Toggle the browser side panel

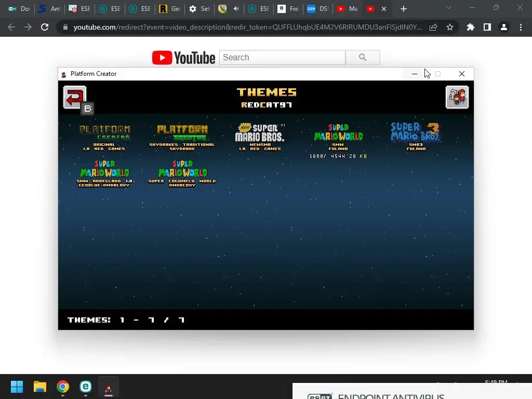coord(487,27)
